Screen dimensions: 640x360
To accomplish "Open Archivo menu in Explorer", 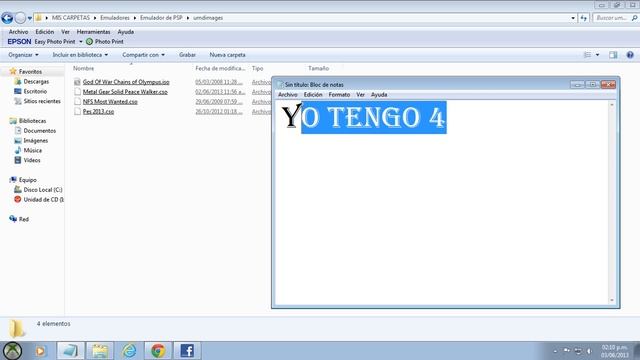I will click(18, 32).
